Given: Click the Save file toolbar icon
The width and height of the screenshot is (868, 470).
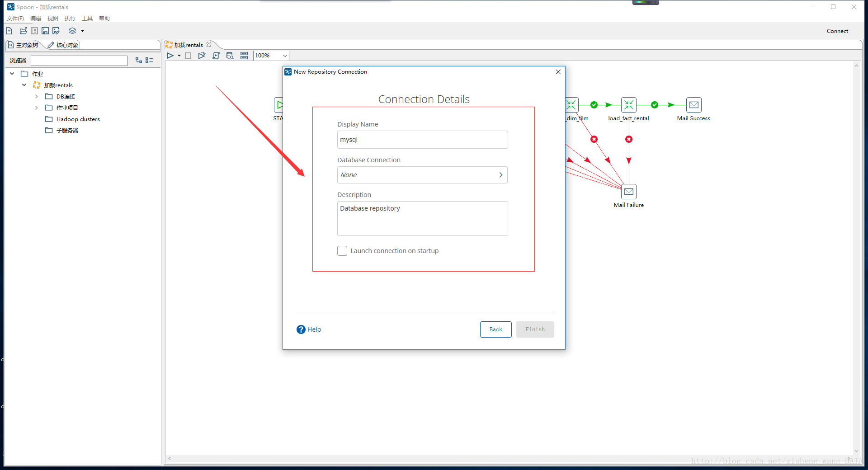Looking at the screenshot, I should point(45,31).
